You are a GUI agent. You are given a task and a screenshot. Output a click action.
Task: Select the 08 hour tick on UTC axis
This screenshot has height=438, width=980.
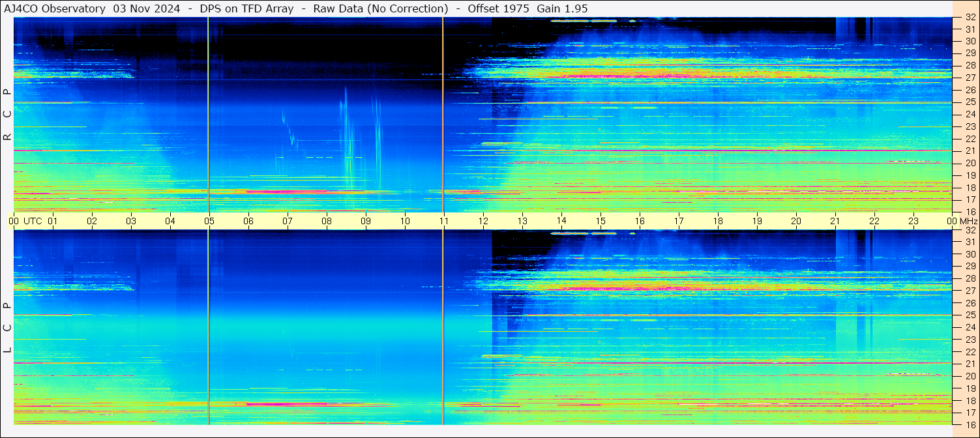pyautogui.click(x=327, y=221)
